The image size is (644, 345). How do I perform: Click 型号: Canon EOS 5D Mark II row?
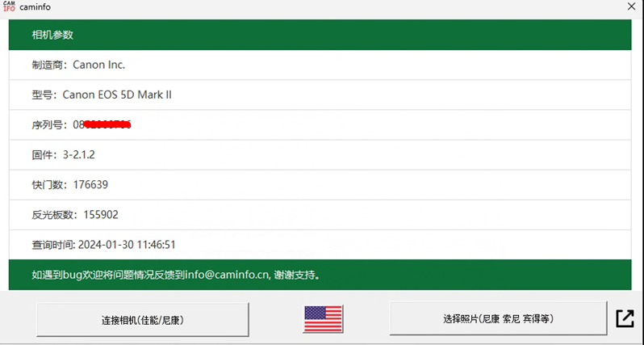(x=320, y=95)
